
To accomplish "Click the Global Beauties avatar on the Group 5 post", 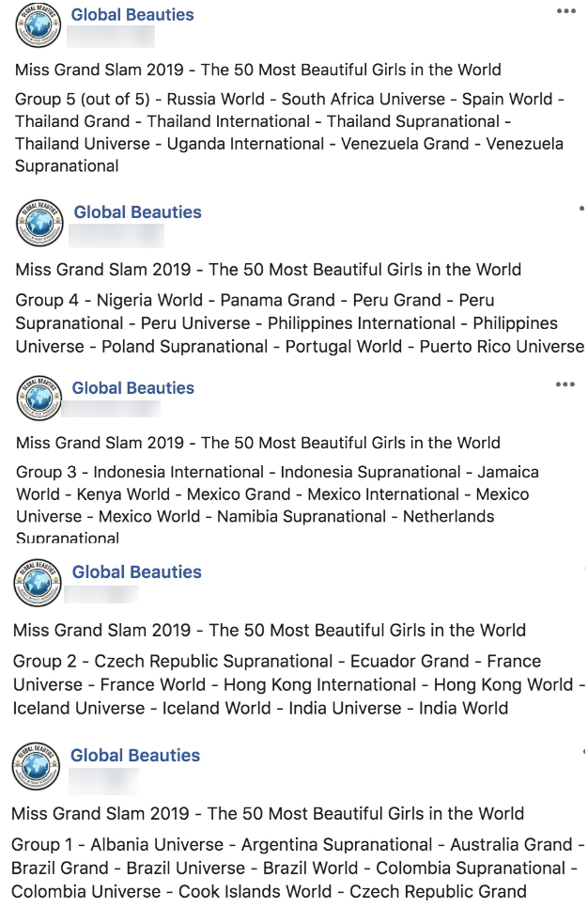I will (39, 24).
